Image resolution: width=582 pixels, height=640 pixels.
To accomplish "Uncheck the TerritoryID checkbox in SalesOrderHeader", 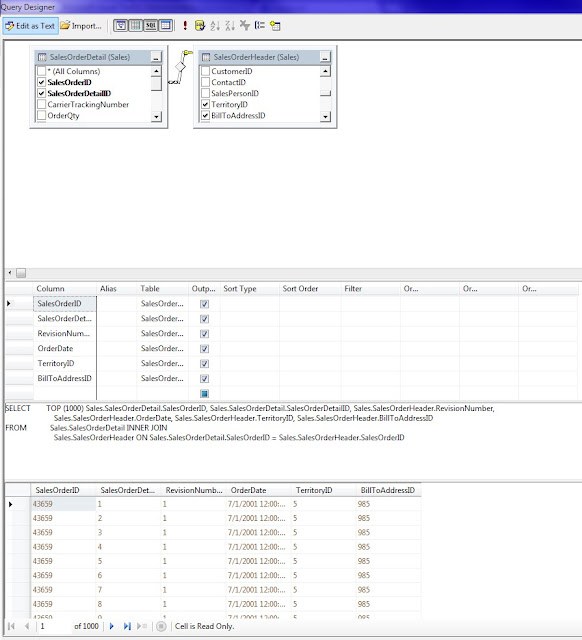I will click(x=205, y=104).
